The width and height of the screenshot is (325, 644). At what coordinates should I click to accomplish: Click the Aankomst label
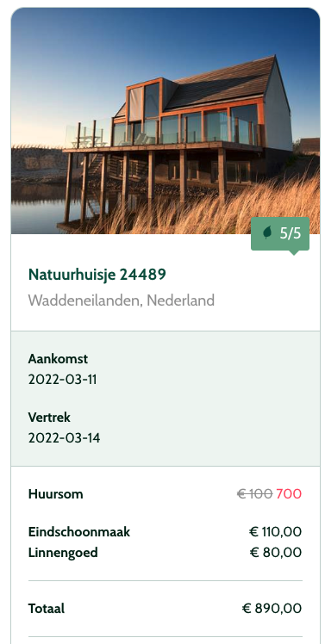pos(58,358)
